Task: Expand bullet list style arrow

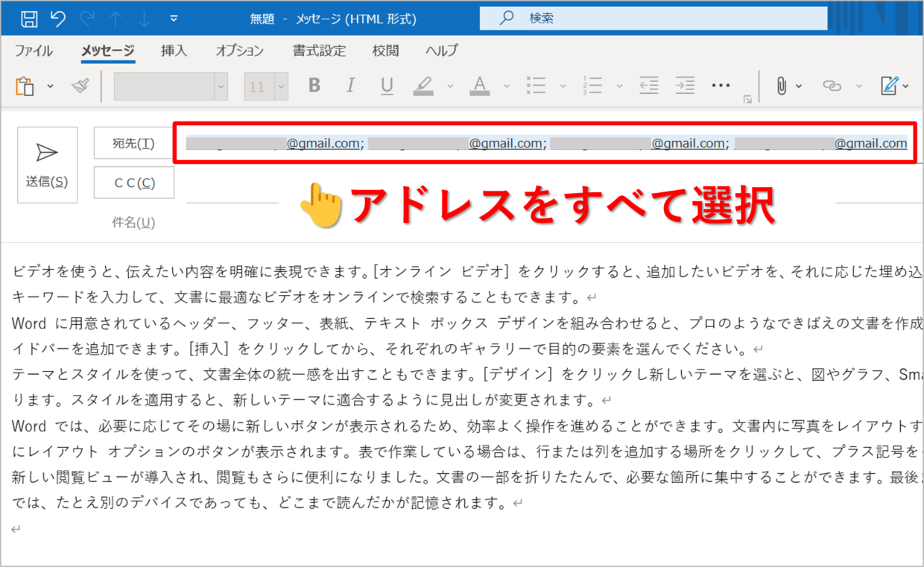Action: (x=563, y=86)
